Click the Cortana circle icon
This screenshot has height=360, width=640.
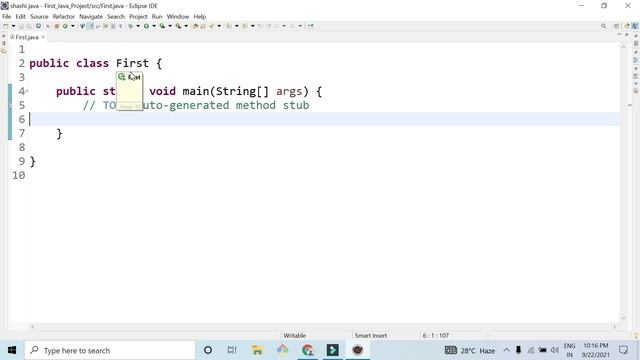point(208,350)
